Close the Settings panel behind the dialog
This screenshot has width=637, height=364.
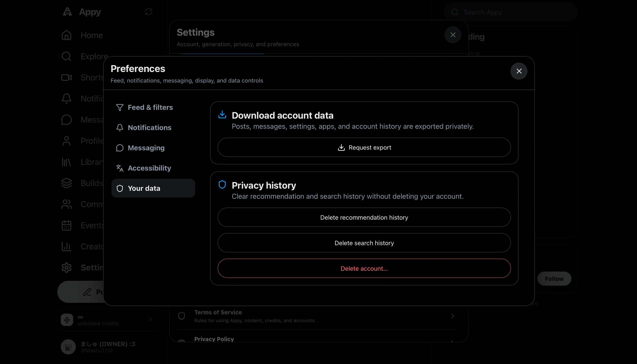(x=453, y=35)
